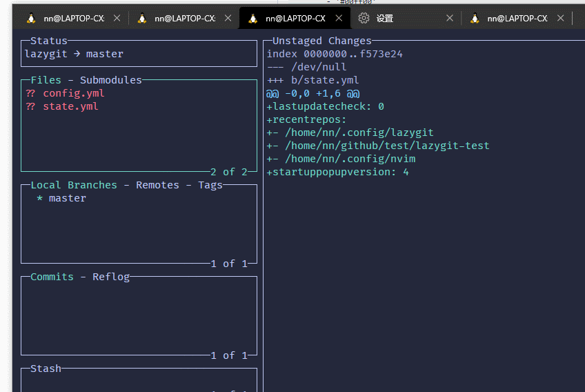Click the gear icon on the 设置 tab
The width and height of the screenshot is (585, 392).
point(364,18)
